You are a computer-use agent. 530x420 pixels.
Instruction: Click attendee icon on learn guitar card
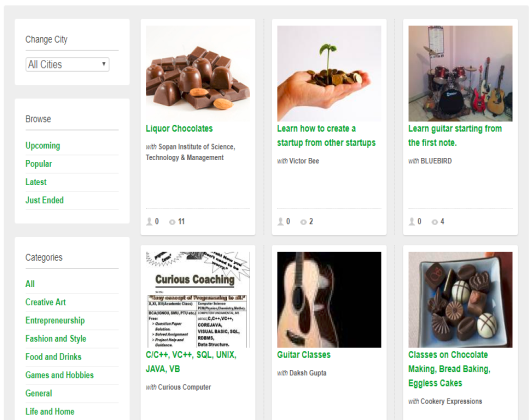(411, 222)
